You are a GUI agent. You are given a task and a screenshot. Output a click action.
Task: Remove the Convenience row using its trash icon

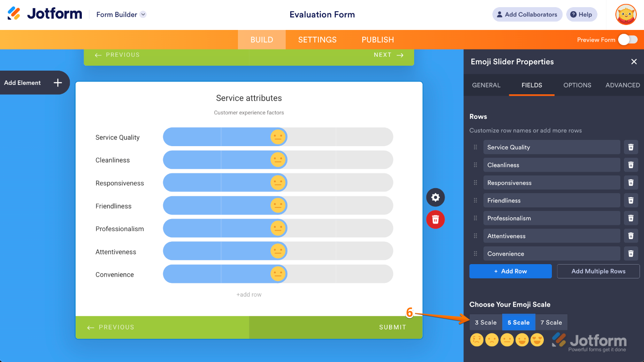pos(631,253)
